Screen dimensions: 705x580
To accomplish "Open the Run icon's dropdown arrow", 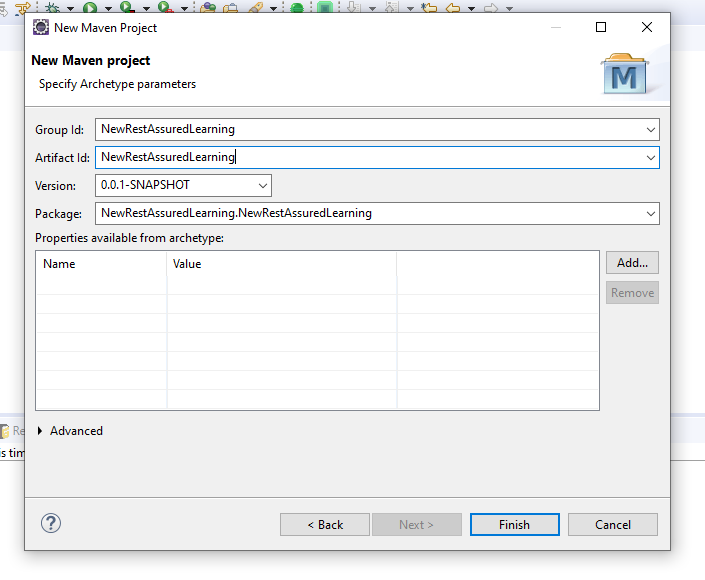I will 108,9.
